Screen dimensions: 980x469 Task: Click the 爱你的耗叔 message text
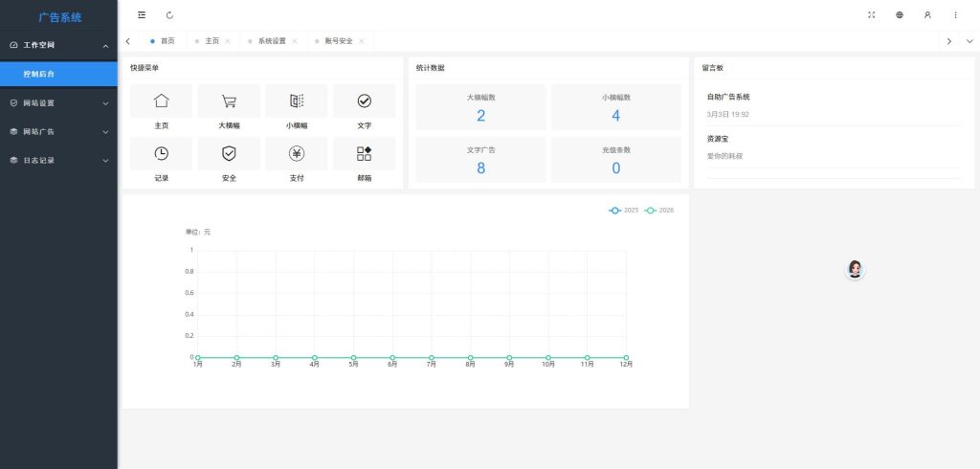725,156
